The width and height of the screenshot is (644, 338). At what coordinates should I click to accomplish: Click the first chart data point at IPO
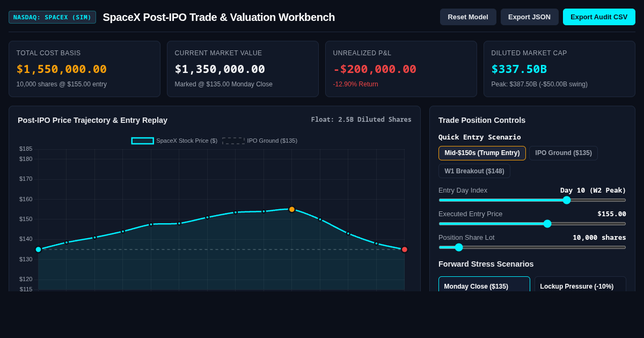(x=38, y=249)
